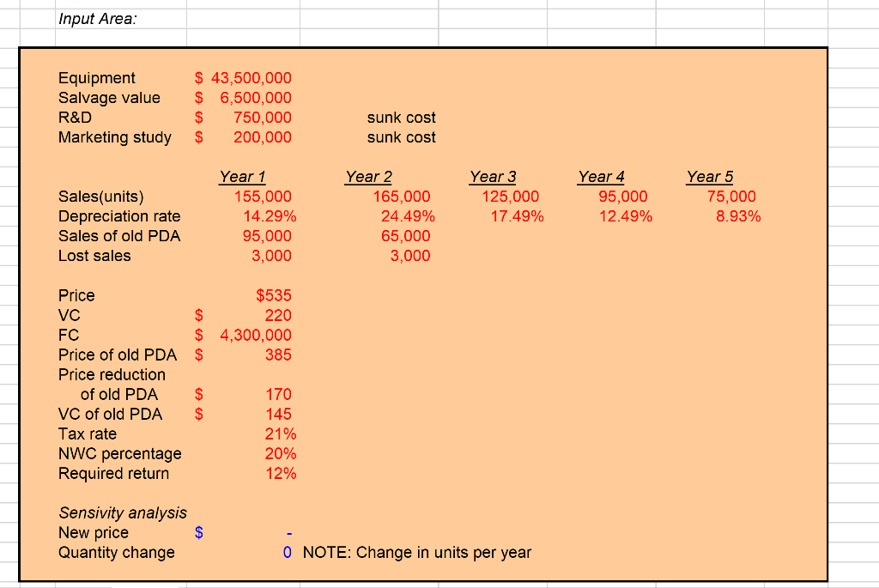The height and width of the screenshot is (588, 879).
Task: Select the required return 12%
Action: tap(281, 474)
